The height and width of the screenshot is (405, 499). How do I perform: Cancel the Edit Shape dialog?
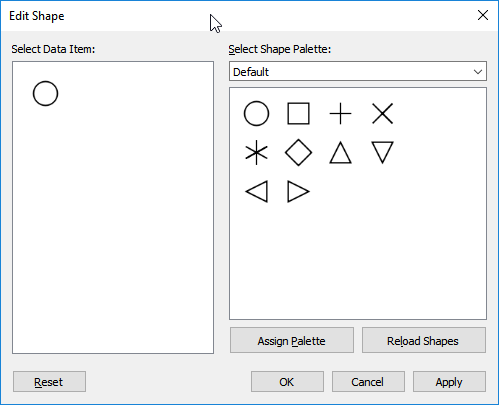368,382
